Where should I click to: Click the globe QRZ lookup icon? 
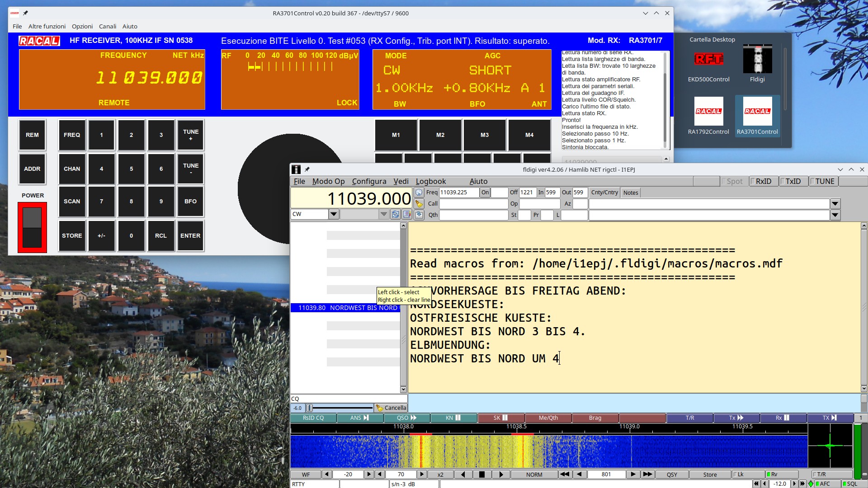tap(419, 192)
